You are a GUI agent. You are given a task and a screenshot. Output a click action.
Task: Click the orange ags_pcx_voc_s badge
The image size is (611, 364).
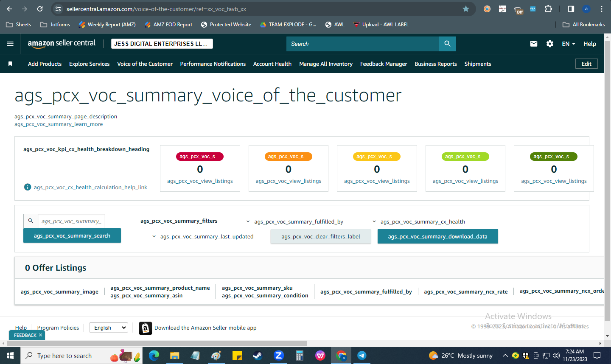[289, 157]
